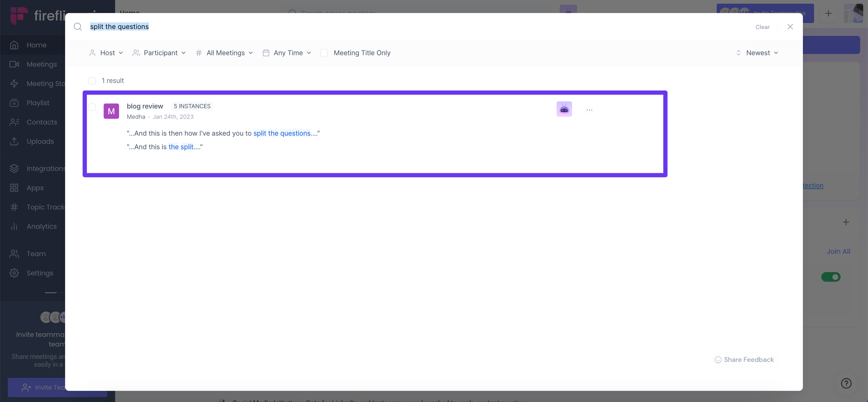Click the Fireflies bot icon on the result
The width and height of the screenshot is (868, 402).
564,109
